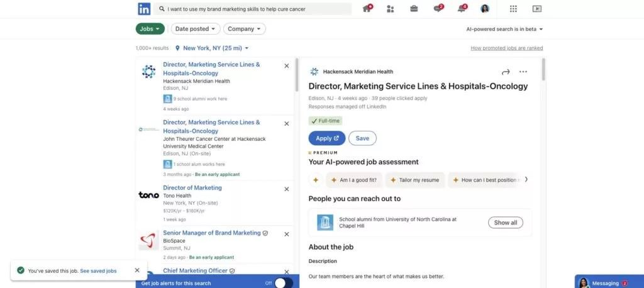Open the Learning video icon
Screen dimensions: 644x288
pos(537,9)
